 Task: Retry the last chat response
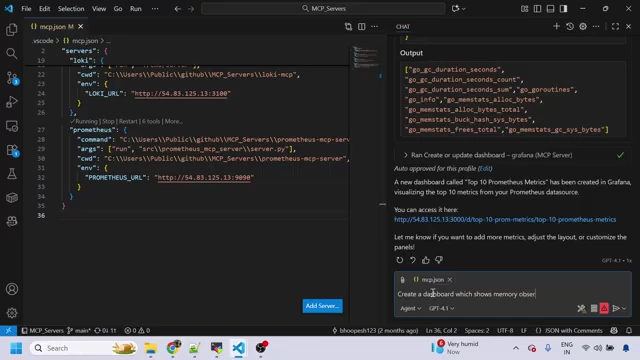[x=400, y=260]
